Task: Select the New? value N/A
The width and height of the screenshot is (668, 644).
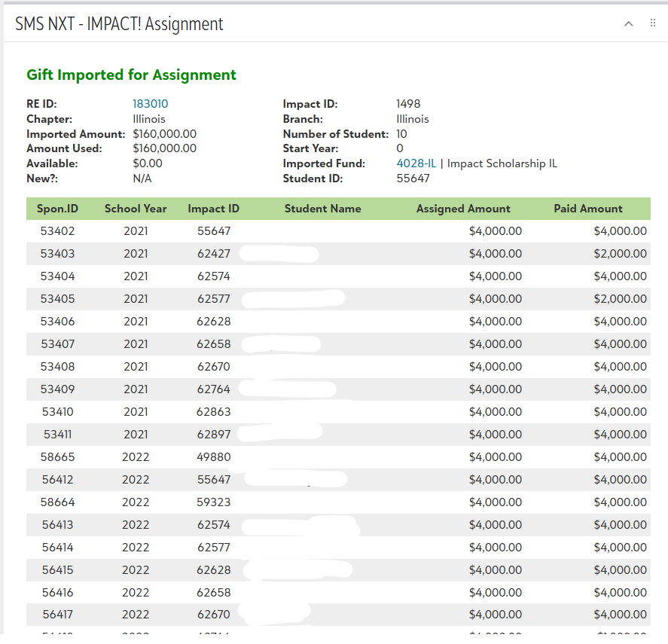Action: 142,179
